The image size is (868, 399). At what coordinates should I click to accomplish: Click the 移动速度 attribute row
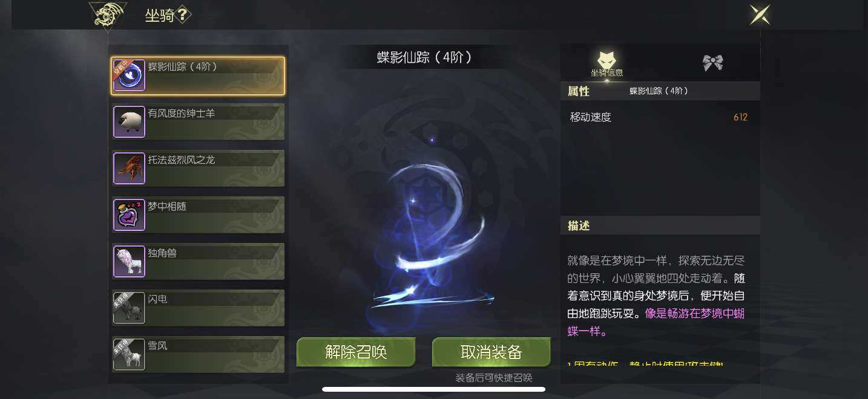(x=660, y=117)
